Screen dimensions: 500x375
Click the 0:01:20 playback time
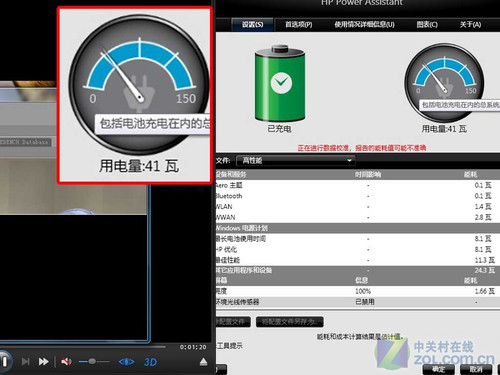(193, 347)
